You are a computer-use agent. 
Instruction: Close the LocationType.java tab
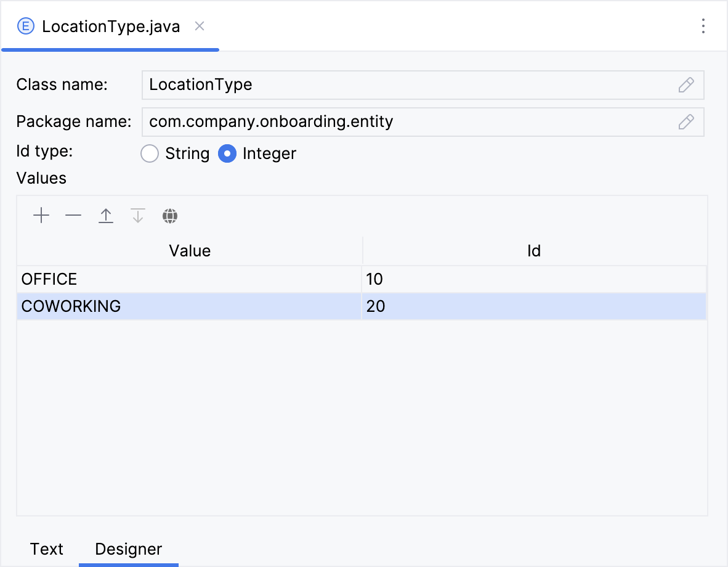tap(199, 27)
